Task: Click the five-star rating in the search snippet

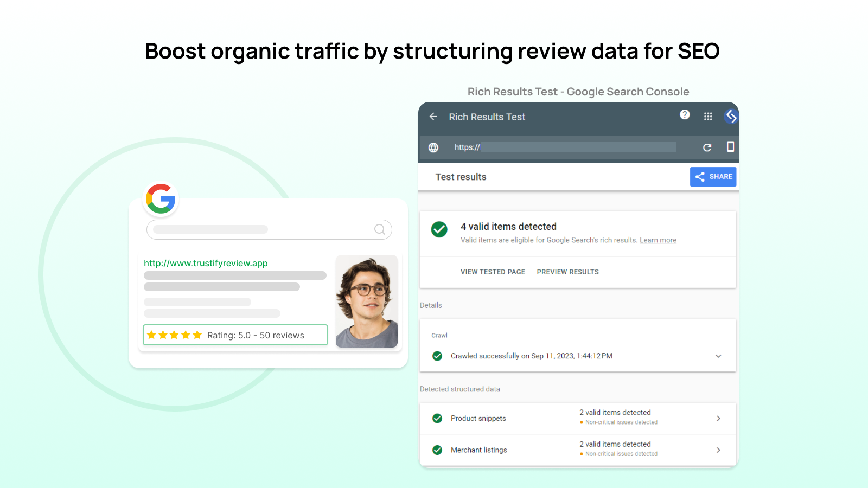Action: tap(174, 335)
